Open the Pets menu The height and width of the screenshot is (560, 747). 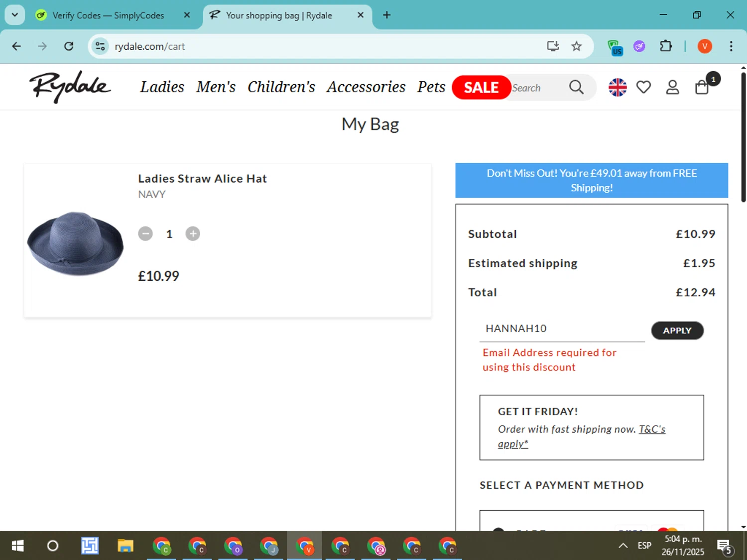pos(431,87)
